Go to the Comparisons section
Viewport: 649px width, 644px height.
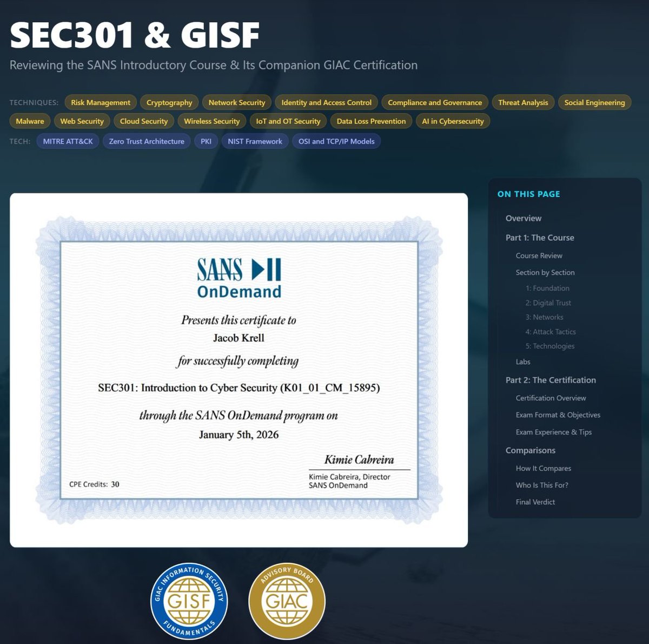pyautogui.click(x=531, y=450)
